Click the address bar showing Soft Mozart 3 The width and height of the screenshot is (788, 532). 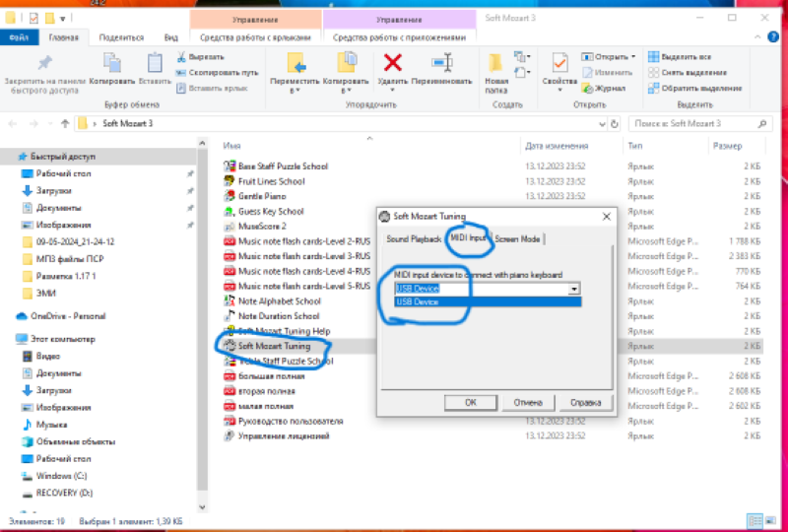pos(342,123)
